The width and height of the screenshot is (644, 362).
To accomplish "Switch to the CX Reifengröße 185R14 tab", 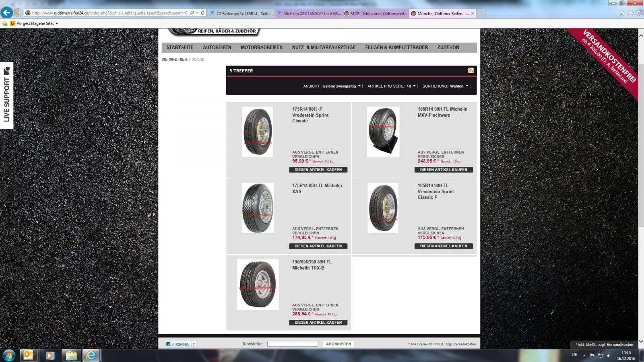I will pyautogui.click(x=242, y=13).
